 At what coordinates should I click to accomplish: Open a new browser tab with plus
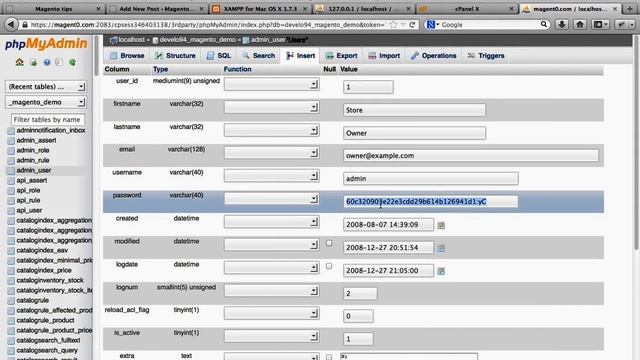coord(630,9)
